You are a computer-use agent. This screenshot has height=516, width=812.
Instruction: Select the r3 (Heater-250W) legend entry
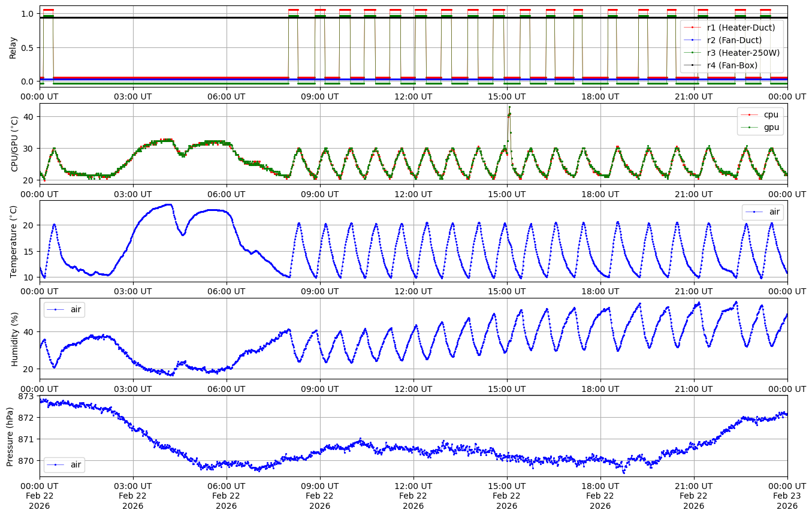click(x=743, y=53)
